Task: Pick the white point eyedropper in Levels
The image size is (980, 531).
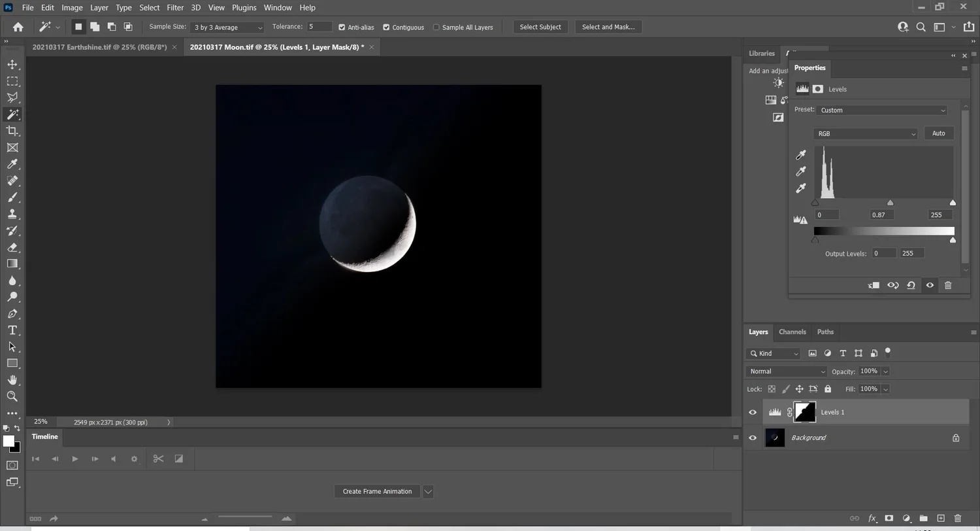Action: [801, 188]
